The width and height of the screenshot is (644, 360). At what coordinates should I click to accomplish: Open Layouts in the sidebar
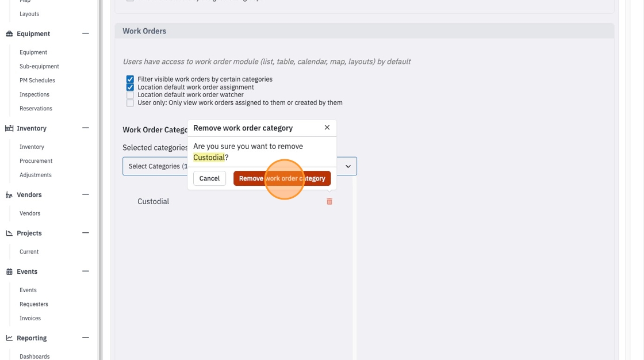[x=29, y=14]
